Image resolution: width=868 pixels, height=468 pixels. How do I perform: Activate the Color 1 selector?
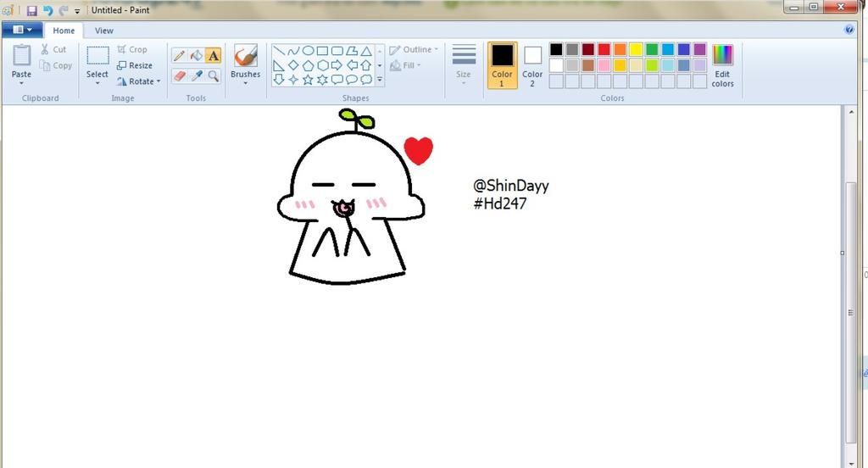click(x=502, y=65)
